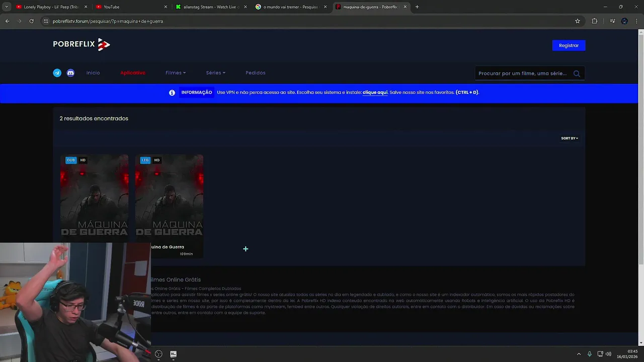Close the Lonely Playboy tab
This screenshot has height=362, width=644.
point(86,7)
